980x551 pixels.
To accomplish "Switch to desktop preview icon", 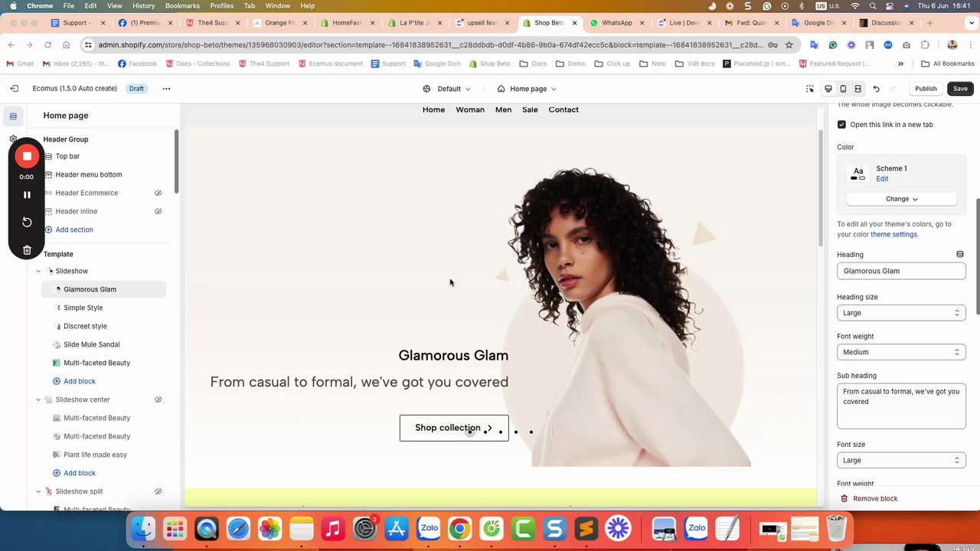I will 828,89.
